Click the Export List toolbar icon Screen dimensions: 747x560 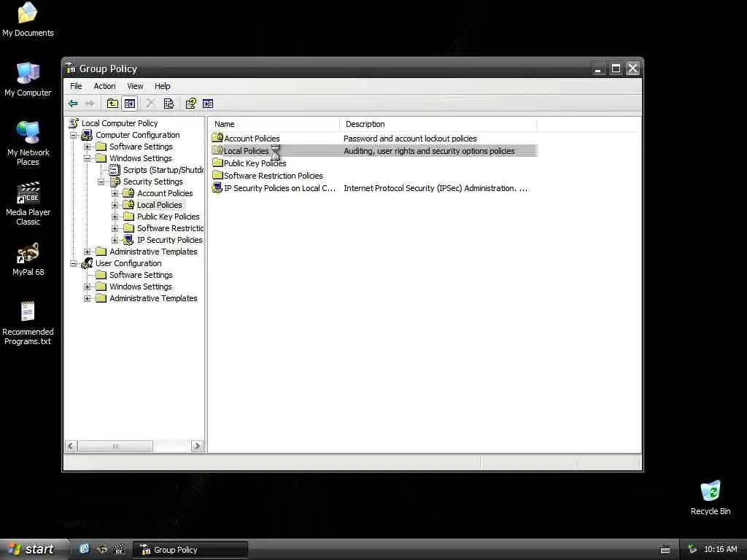169,104
